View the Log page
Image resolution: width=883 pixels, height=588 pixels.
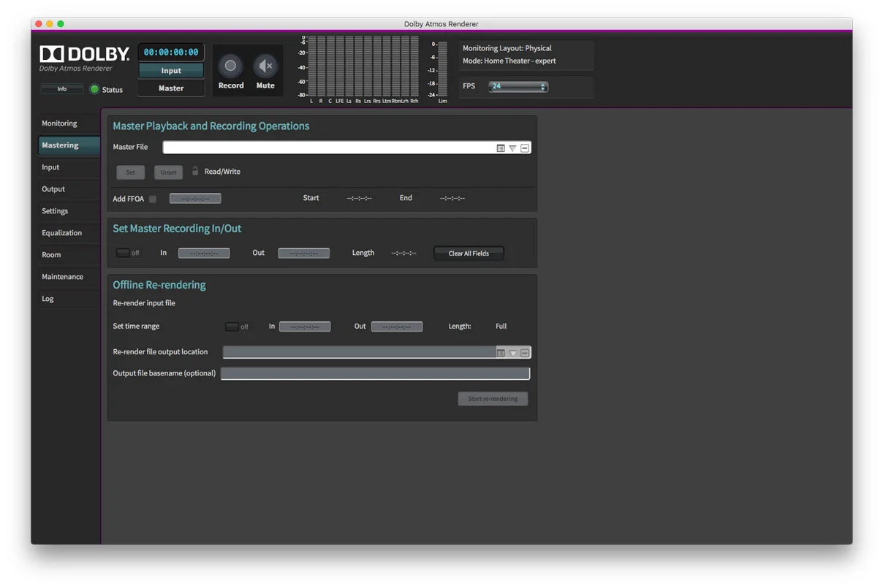[69, 299]
